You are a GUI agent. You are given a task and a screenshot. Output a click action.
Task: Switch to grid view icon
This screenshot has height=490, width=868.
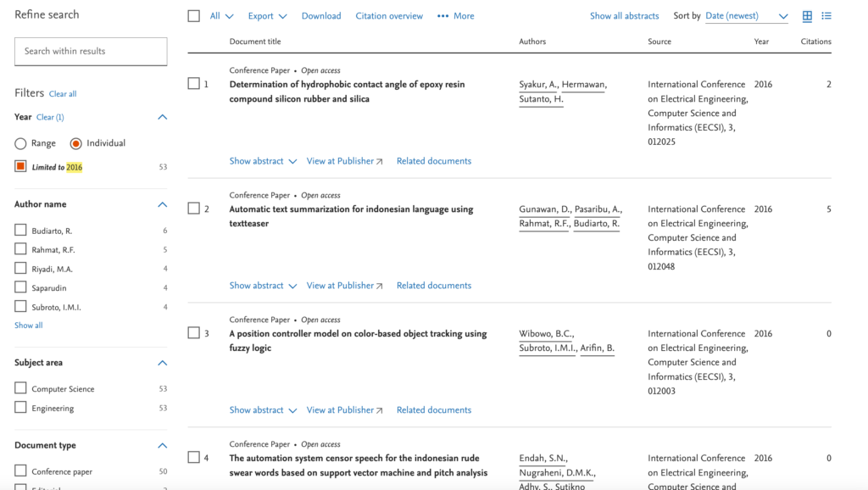coord(807,16)
